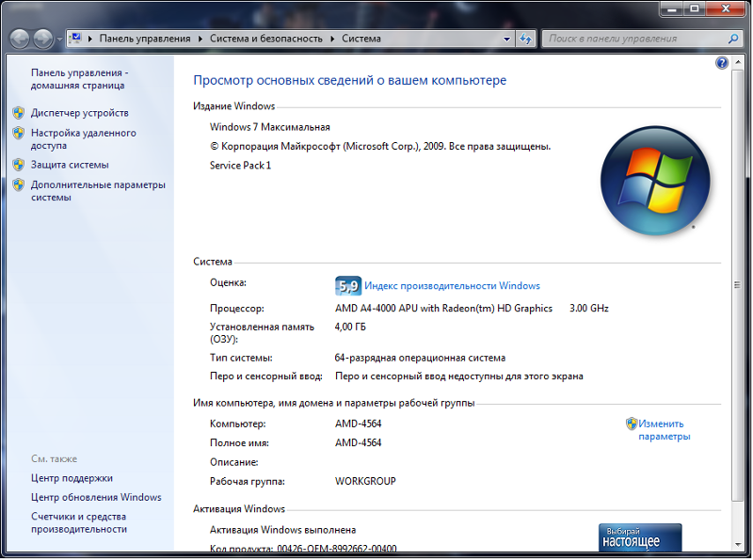Open Центр обновления Windows link
The height and width of the screenshot is (560, 753).
96,497
